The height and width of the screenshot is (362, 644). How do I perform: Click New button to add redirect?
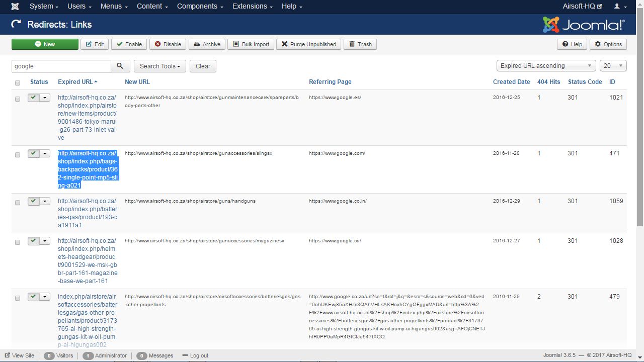45,44
